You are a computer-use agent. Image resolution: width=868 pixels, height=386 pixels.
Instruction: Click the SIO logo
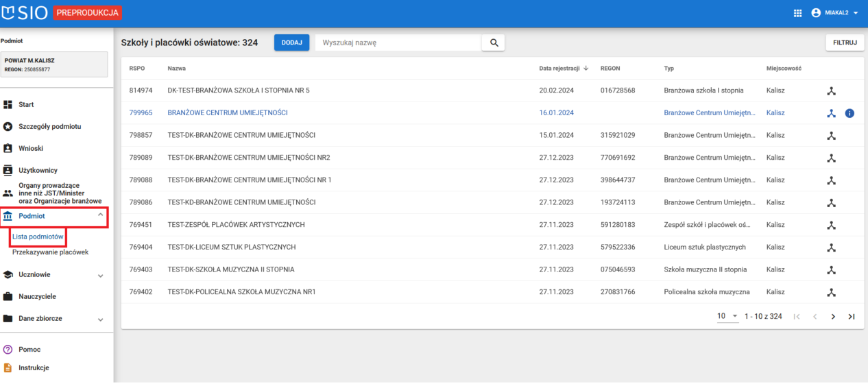(x=25, y=13)
